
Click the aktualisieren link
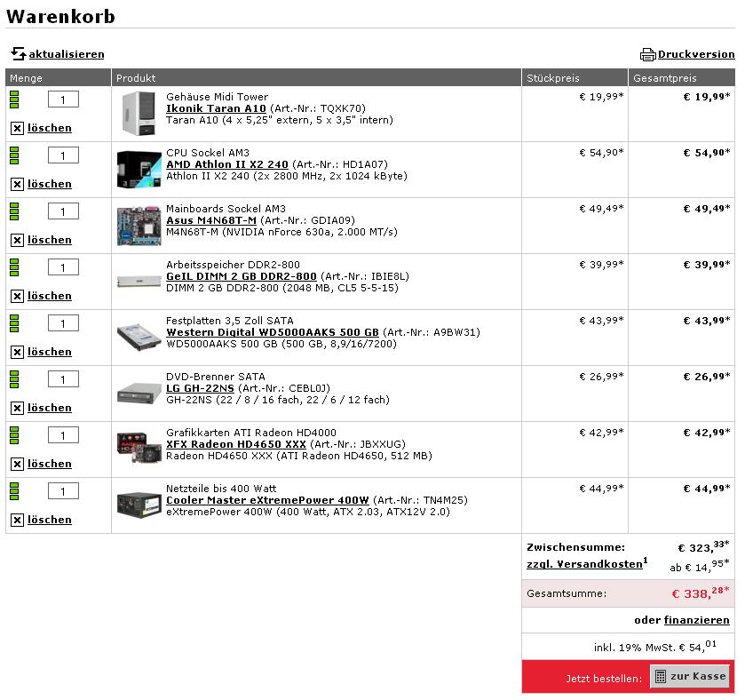pyautogui.click(x=67, y=54)
